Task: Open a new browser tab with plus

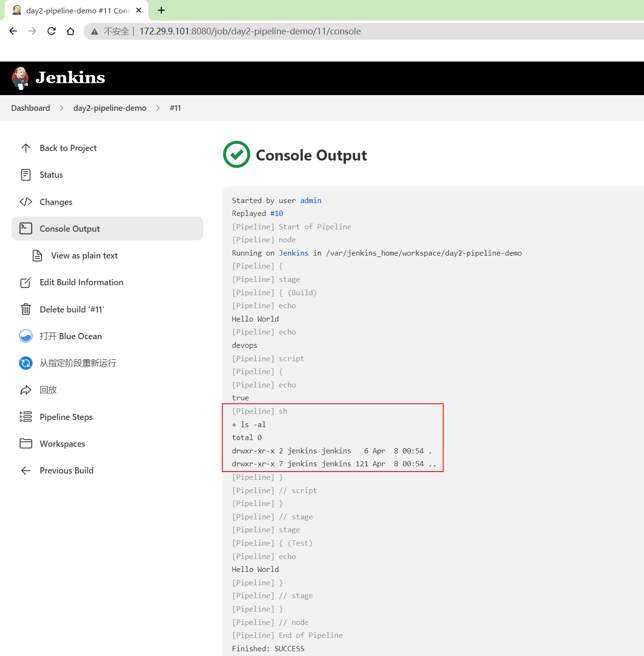Action: pyautogui.click(x=162, y=10)
